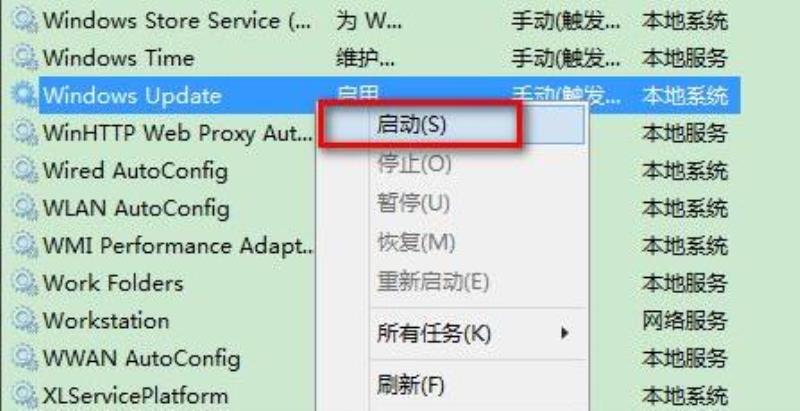Click the gear icon of Wired AutoConfig
The width and height of the screenshot is (800, 411).
24,170
